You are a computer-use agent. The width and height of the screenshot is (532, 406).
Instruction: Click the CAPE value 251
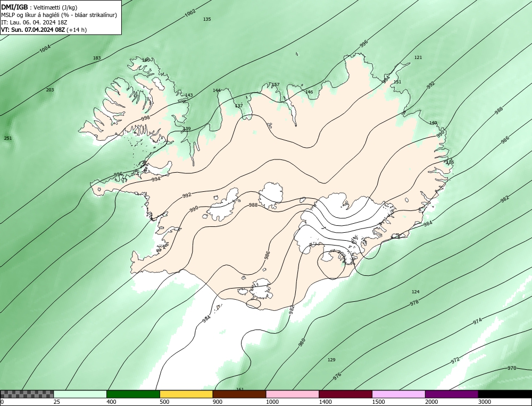(8, 138)
